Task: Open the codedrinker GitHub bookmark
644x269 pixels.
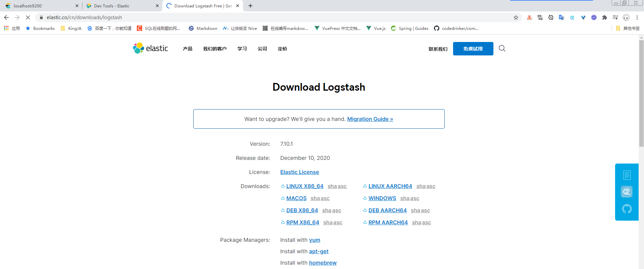Action: (456, 28)
